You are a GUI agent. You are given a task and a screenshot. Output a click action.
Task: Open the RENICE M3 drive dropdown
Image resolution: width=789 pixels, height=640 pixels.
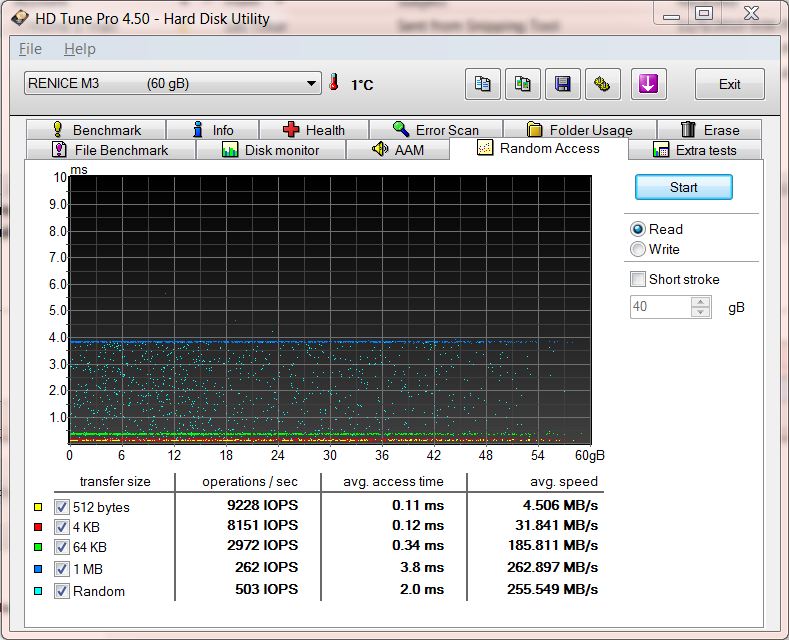click(311, 84)
